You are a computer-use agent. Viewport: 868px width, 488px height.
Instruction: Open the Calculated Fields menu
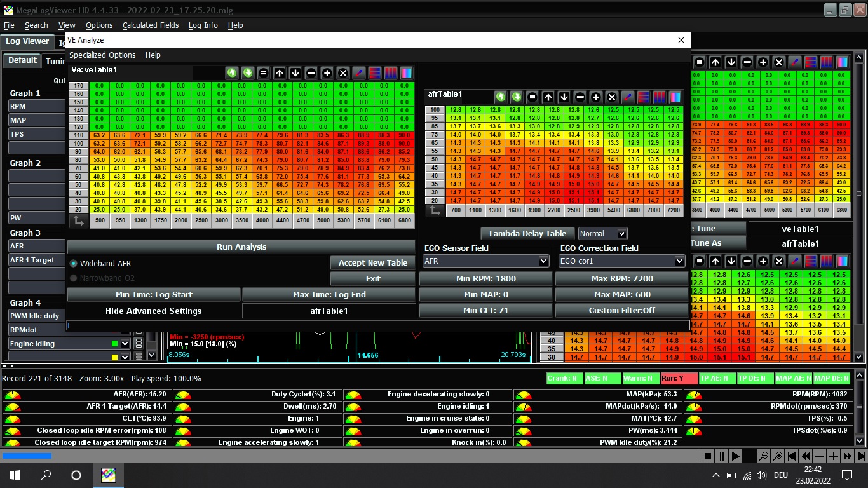click(151, 25)
